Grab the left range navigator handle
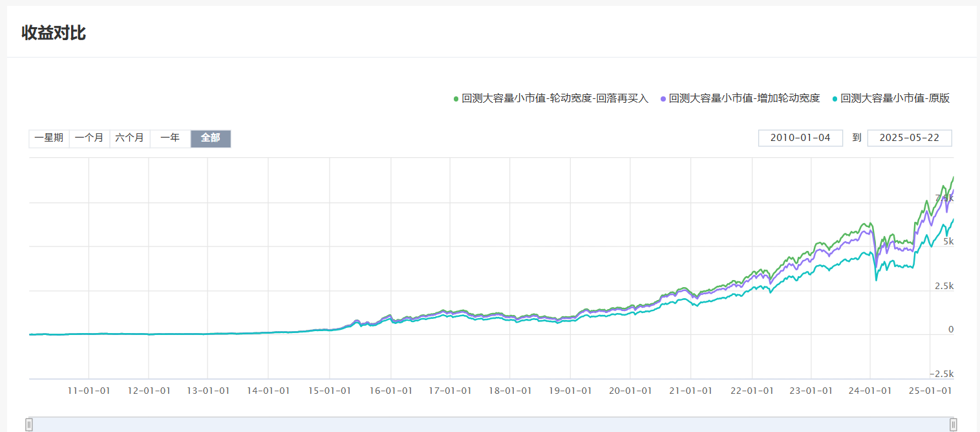 [29, 424]
